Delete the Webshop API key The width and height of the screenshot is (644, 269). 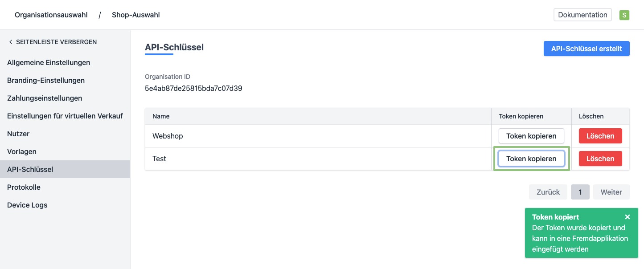tap(600, 136)
